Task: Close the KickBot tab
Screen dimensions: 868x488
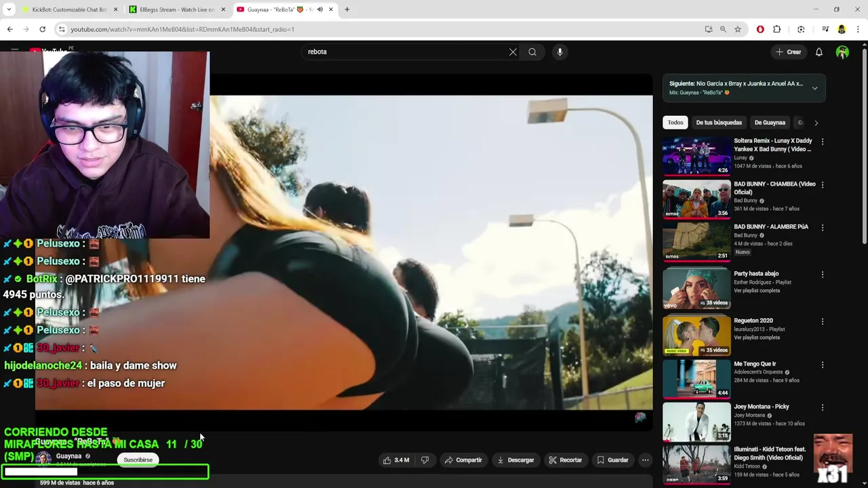Action: [x=115, y=9]
